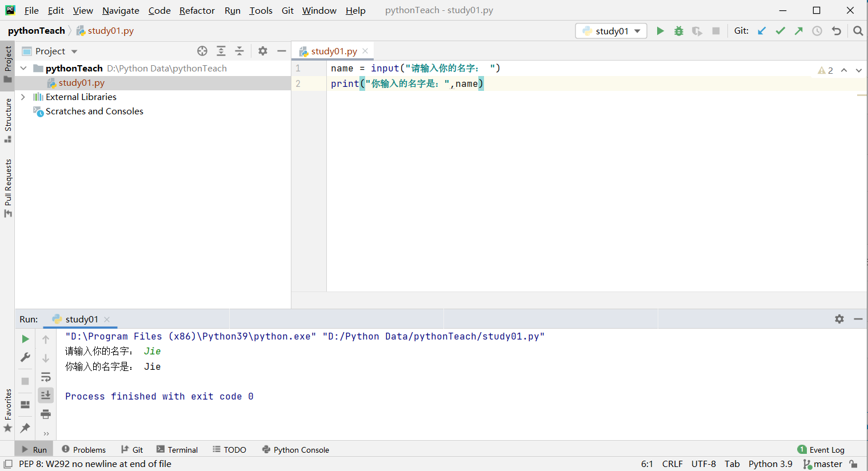This screenshot has width=868, height=471.
Task: Open the Git tool window button
Action: point(132,450)
